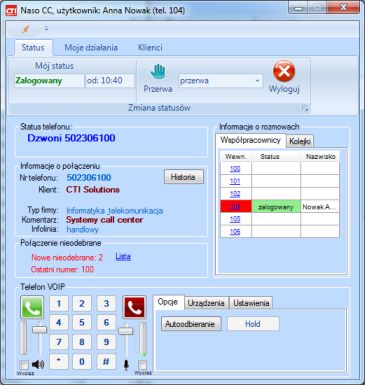The height and width of the screenshot is (385, 365).
Task: Dial digit 7 on keypad
Action: click(x=59, y=342)
